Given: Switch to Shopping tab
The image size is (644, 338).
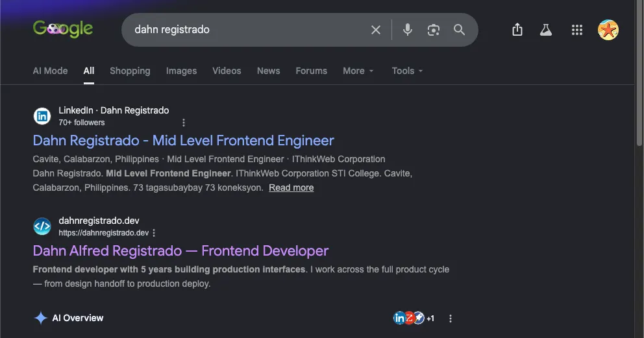Looking at the screenshot, I should [130, 71].
